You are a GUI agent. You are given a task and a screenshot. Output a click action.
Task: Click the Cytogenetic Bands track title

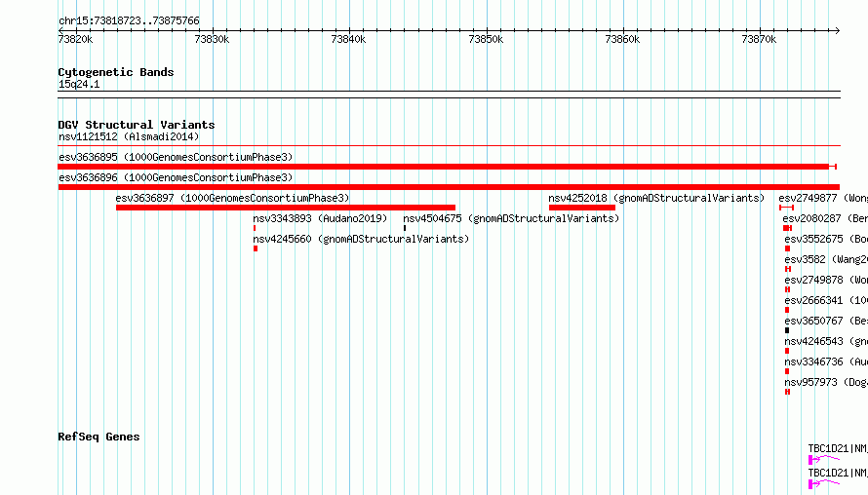pyautogui.click(x=116, y=72)
